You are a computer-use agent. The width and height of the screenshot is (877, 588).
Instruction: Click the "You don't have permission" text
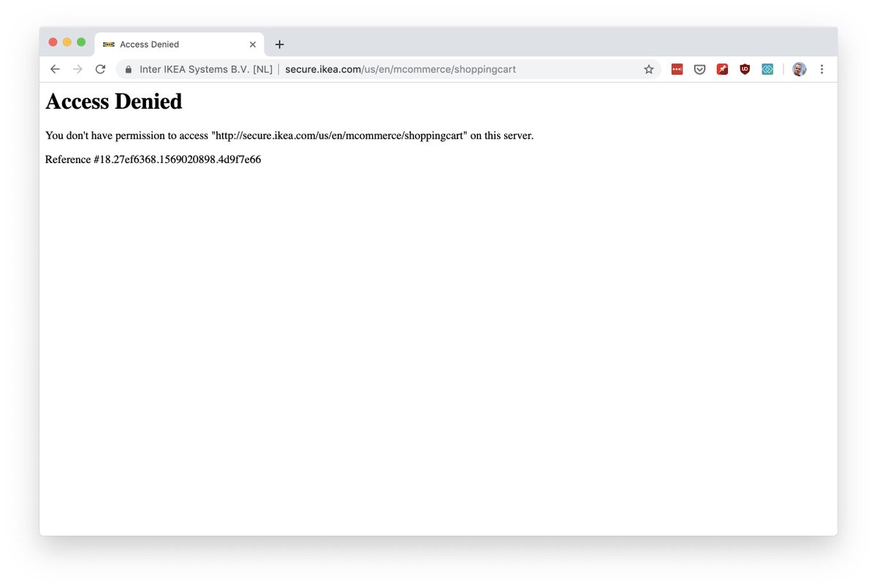(x=289, y=136)
